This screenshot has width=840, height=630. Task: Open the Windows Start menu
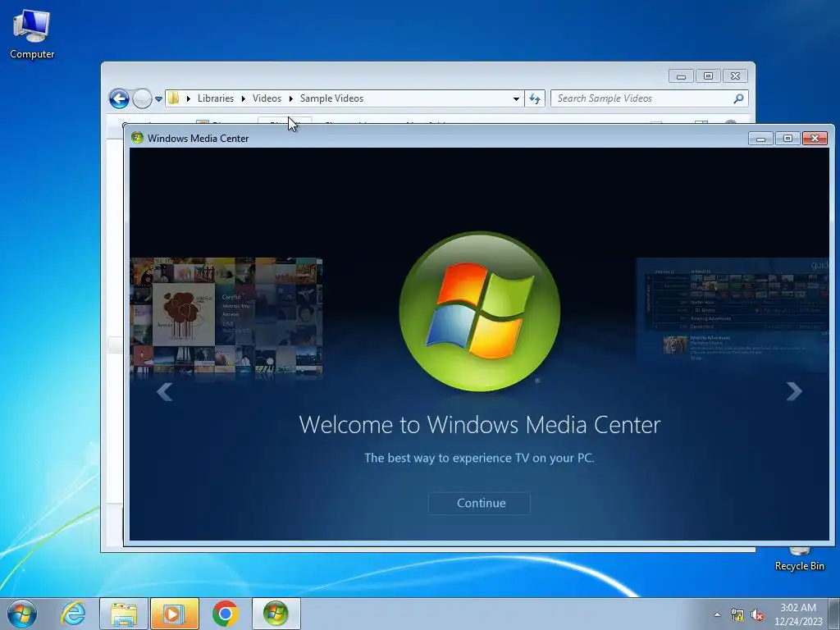(22, 614)
